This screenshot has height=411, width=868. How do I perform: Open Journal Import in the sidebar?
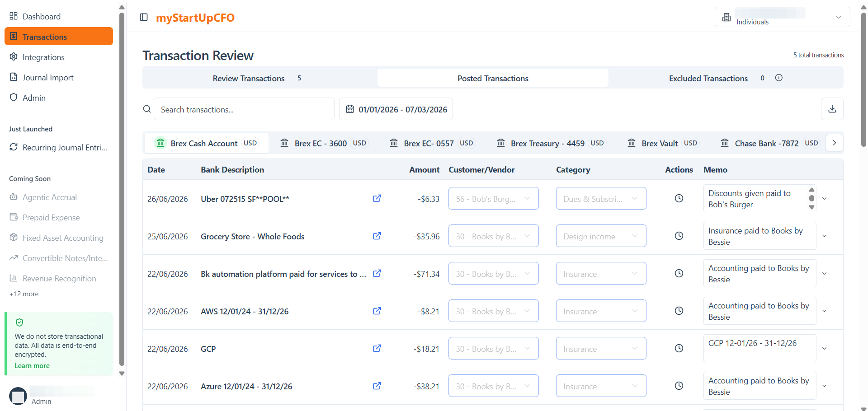point(59,77)
